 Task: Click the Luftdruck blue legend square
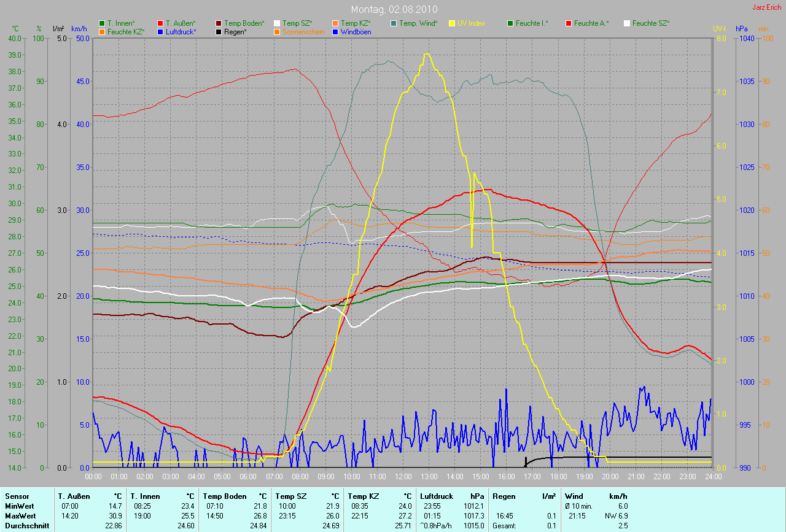tap(160, 31)
